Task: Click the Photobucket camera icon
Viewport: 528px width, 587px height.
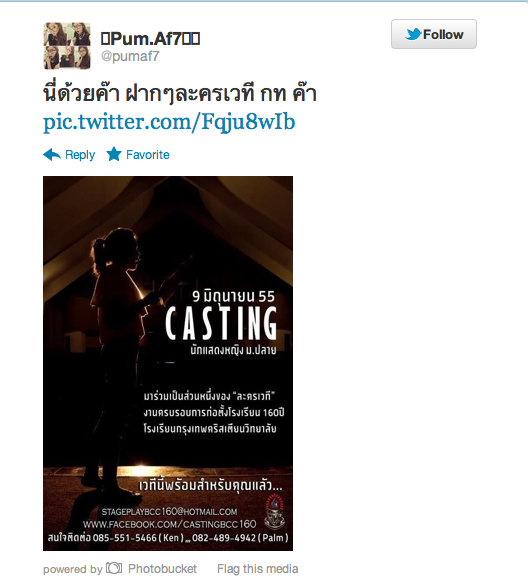Action: [114, 568]
